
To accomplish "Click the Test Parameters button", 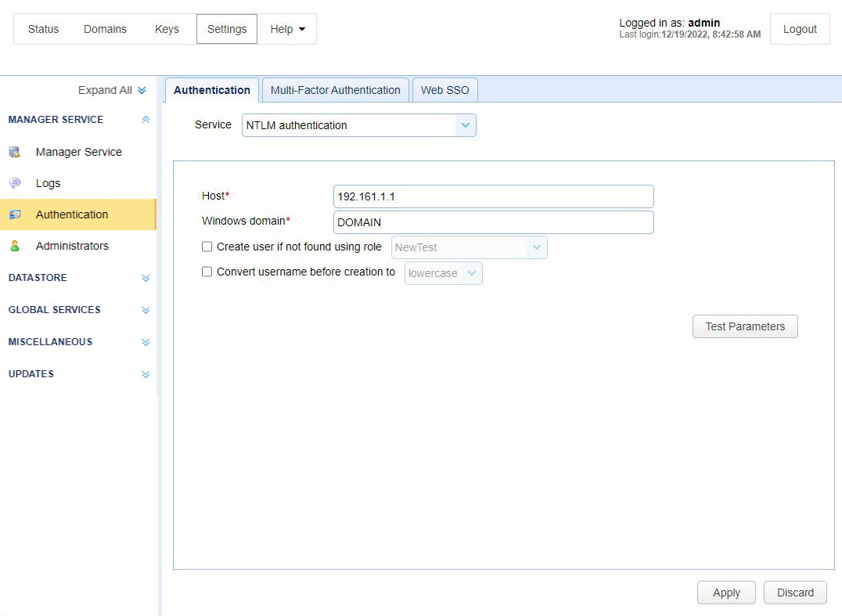I will point(744,326).
